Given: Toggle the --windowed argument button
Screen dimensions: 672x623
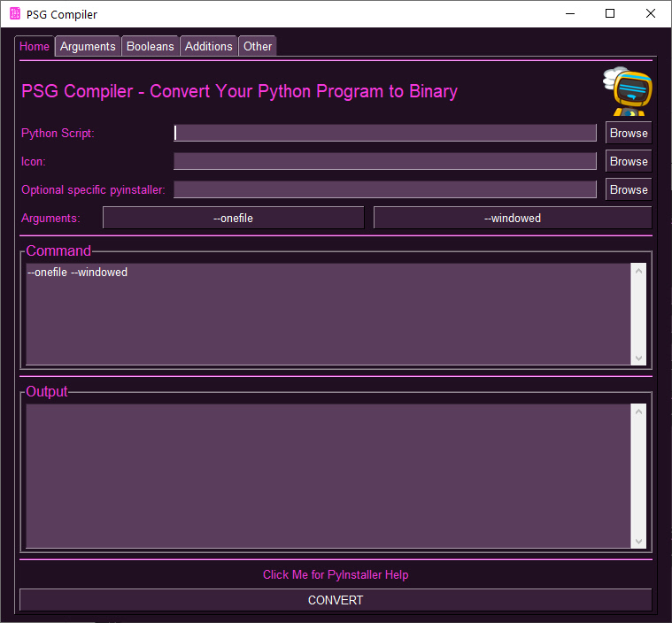Looking at the screenshot, I should tap(513, 218).
